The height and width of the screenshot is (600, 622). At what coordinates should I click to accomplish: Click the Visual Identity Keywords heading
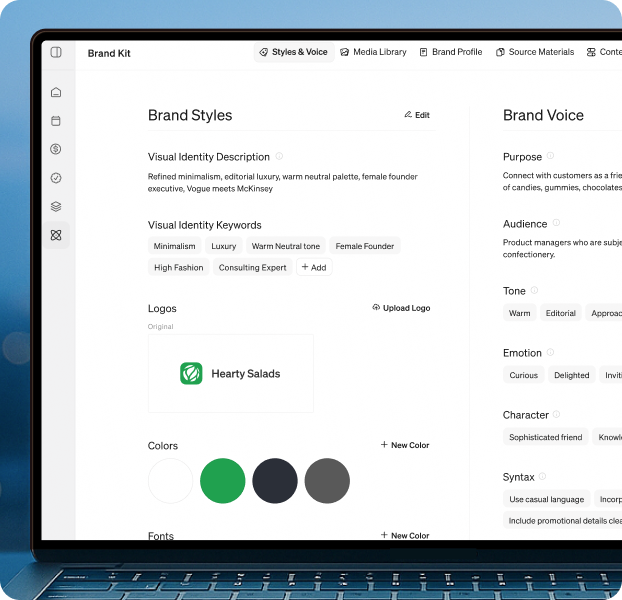(205, 225)
